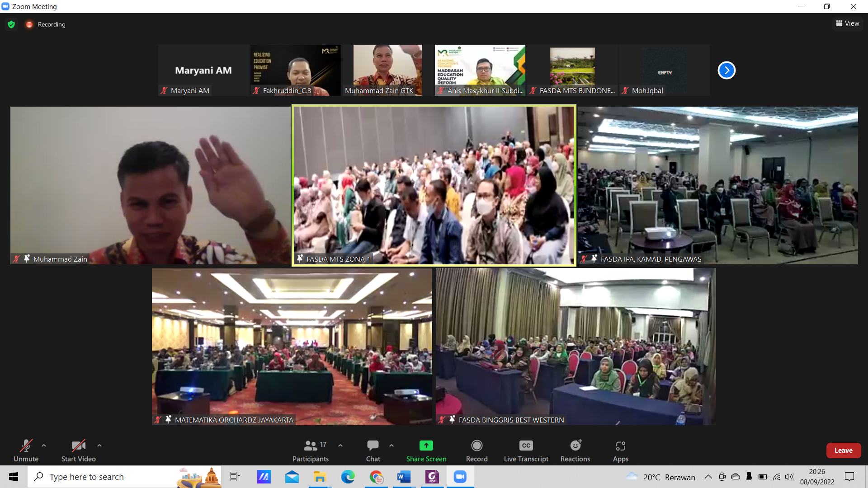Expand the arrow next to Participants
This screenshot has width=868, height=488.
[x=340, y=446]
